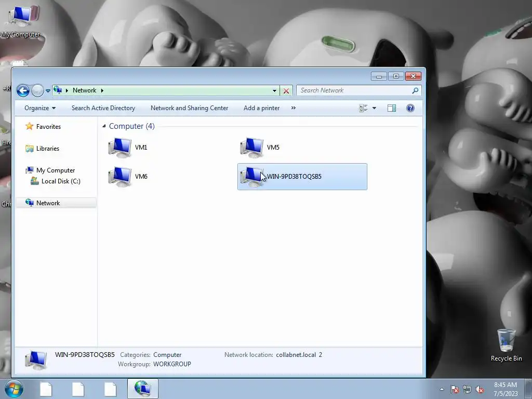Image resolution: width=532 pixels, height=399 pixels.
Task: Select My Computer in navigation pane
Action: (56, 170)
